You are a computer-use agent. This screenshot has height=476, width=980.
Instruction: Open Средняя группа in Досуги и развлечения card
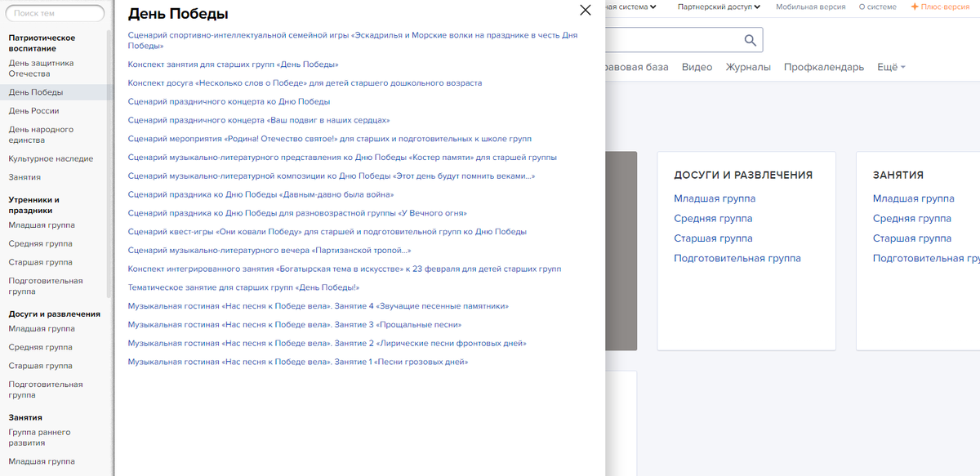coord(713,219)
